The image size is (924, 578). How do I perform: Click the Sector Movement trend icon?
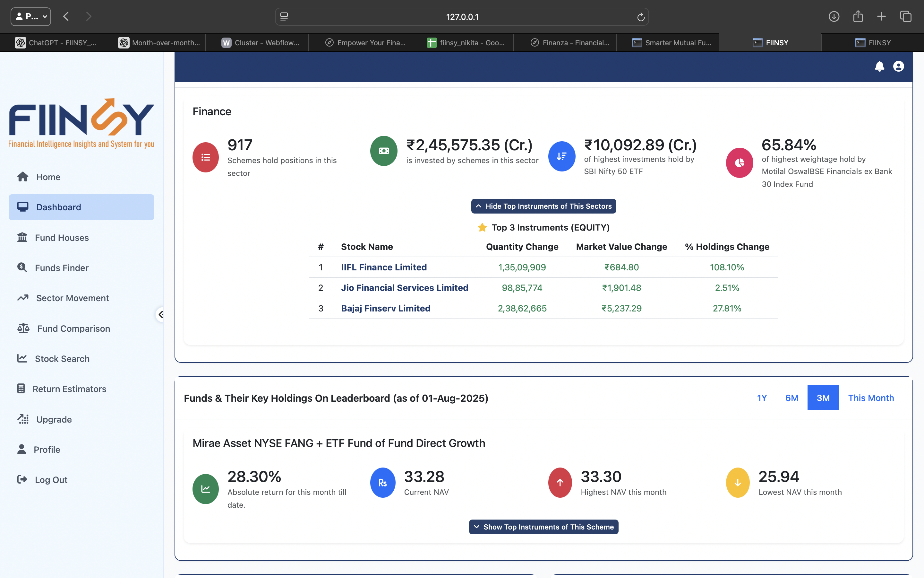(x=23, y=298)
